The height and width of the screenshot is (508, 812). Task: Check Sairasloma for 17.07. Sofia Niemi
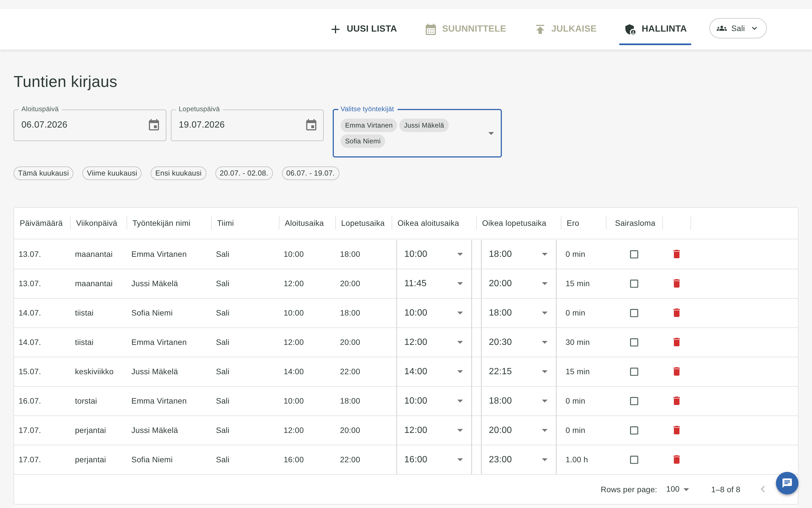(x=634, y=460)
